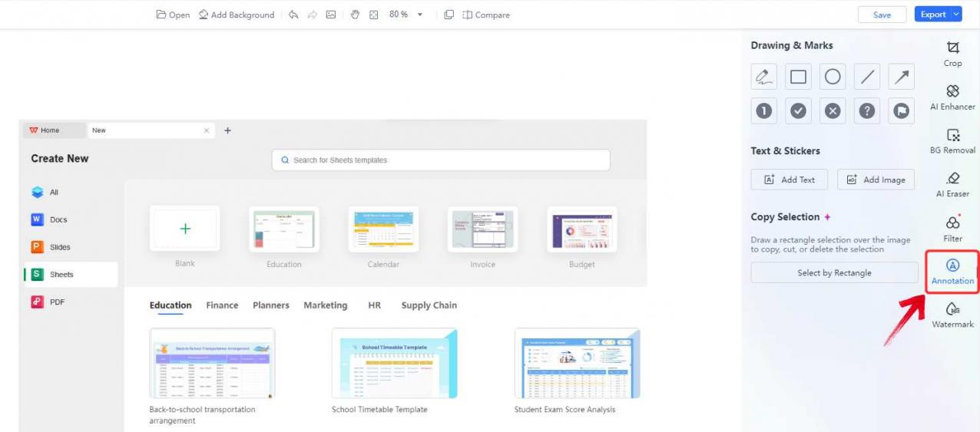Viewport: 980px width, 432px height.
Task: Select the circle drawing tool
Action: (833, 77)
